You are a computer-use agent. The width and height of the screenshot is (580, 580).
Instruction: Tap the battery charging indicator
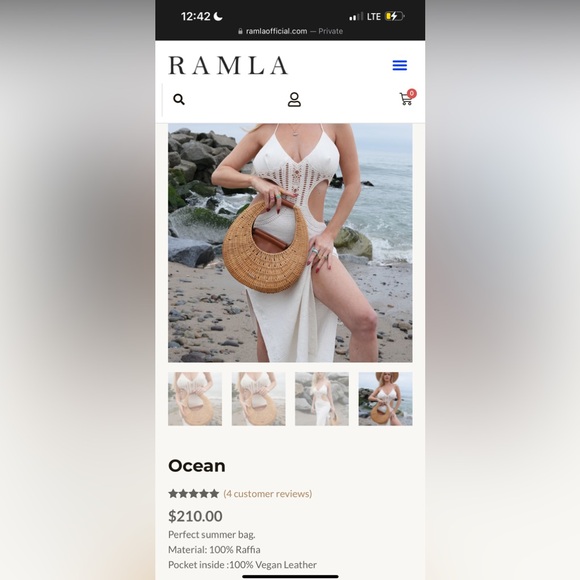click(395, 16)
